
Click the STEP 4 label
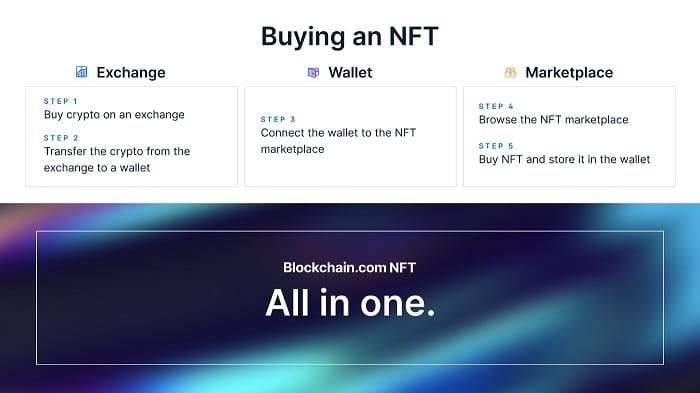[x=496, y=106]
